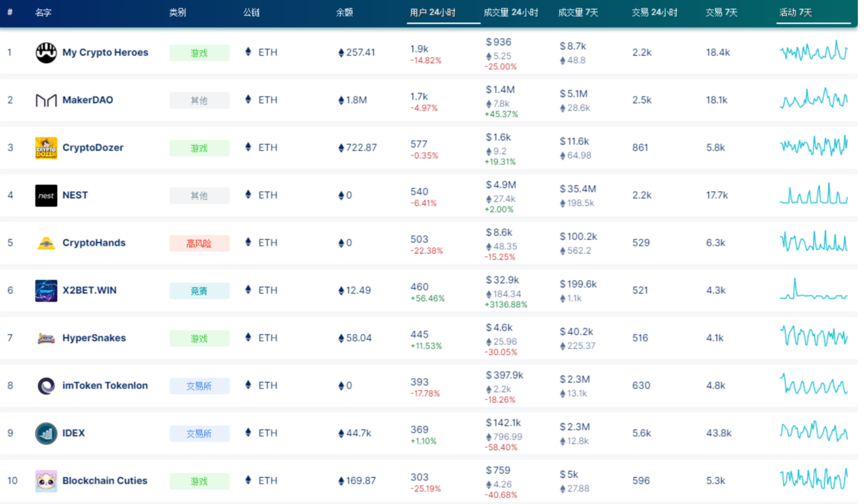Click the +56.46% user change value

(x=428, y=298)
